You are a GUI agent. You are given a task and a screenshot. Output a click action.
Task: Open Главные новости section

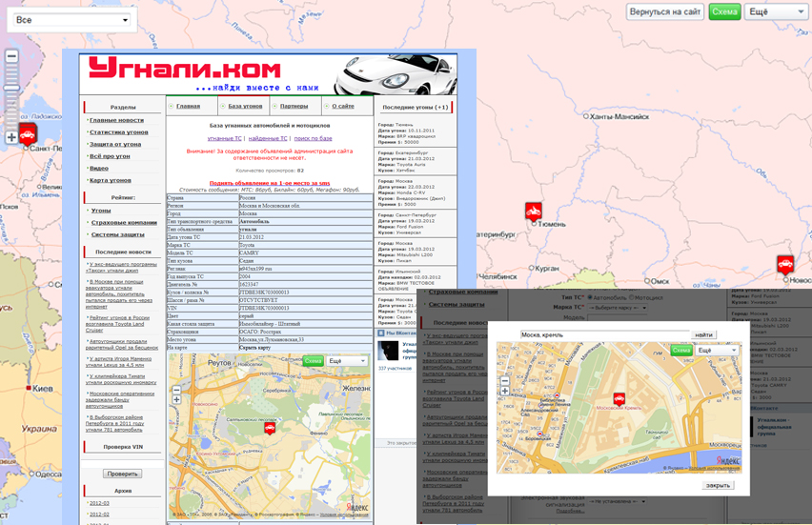point(116,120)
